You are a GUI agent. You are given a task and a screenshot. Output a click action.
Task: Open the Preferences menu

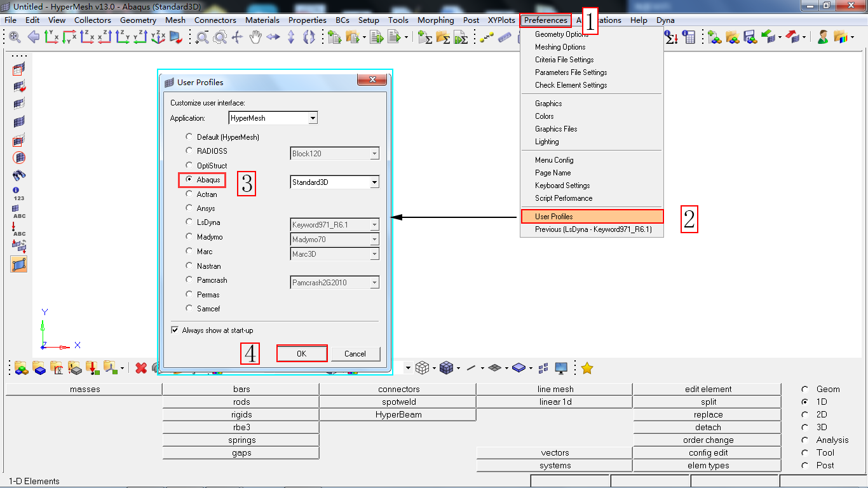tap(546, 20)
